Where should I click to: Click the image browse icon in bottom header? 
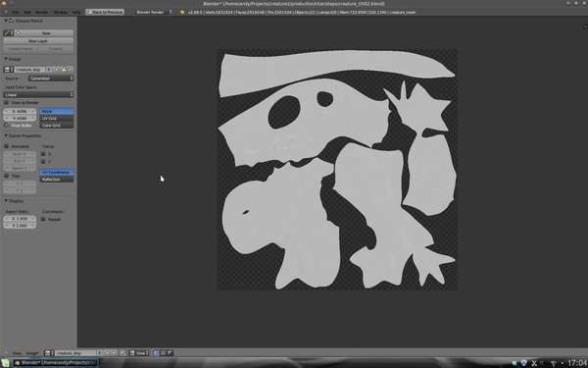click(x=48, y=353)
